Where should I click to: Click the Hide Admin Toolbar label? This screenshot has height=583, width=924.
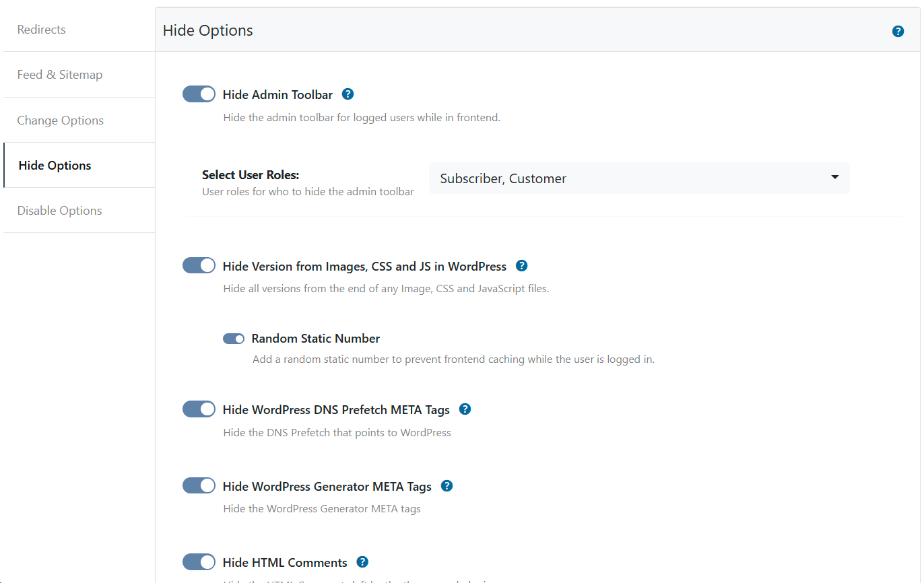click(x=277, y=95)
